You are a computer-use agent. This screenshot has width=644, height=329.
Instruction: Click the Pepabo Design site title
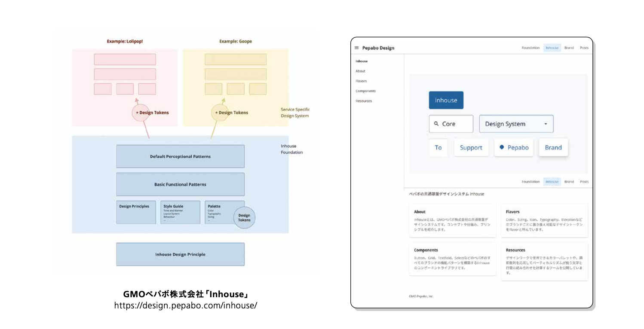378,48
